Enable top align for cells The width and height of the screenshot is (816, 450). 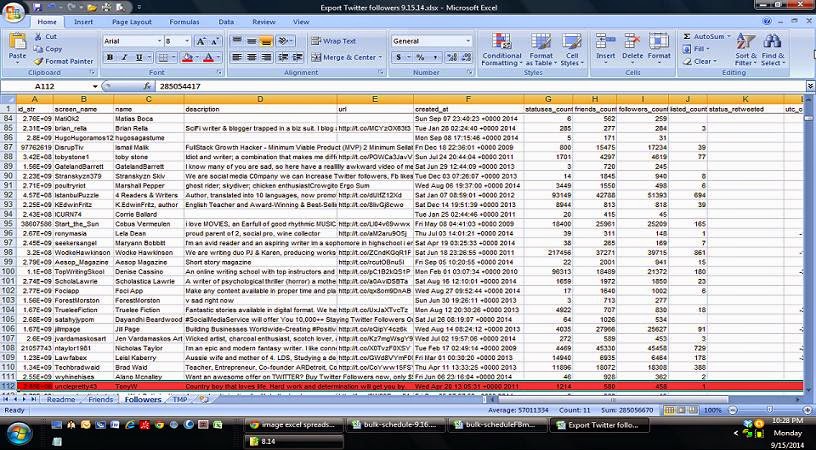[x=237, y=41]
